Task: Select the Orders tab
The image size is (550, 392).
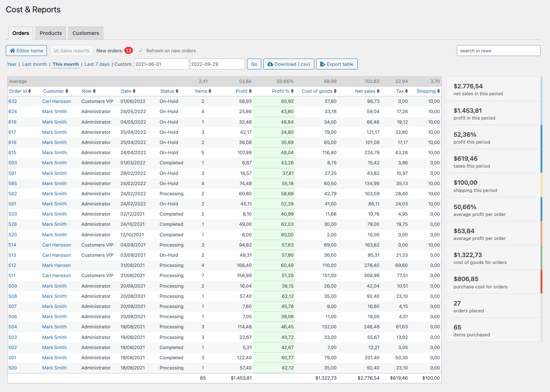Action: (20, 33)
